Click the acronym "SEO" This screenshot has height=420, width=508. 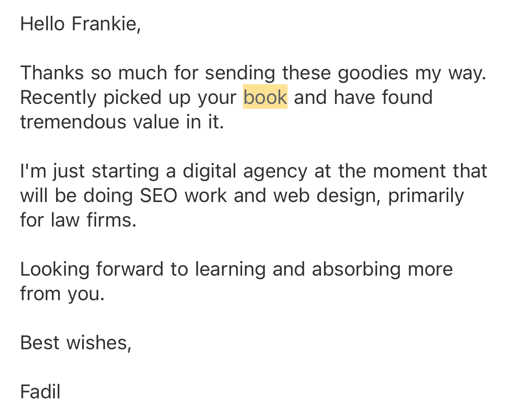(x=159, y=195)
